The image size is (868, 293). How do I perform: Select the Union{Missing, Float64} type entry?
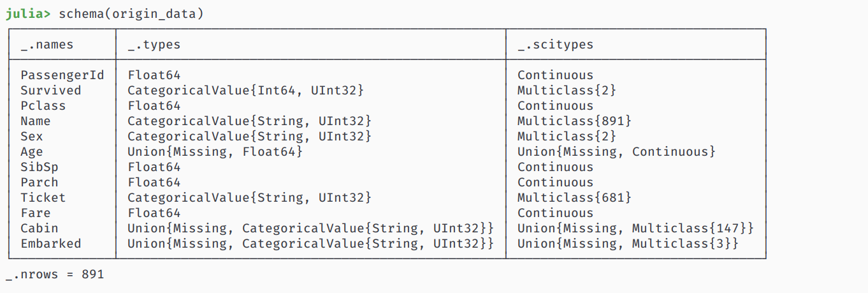215,152
